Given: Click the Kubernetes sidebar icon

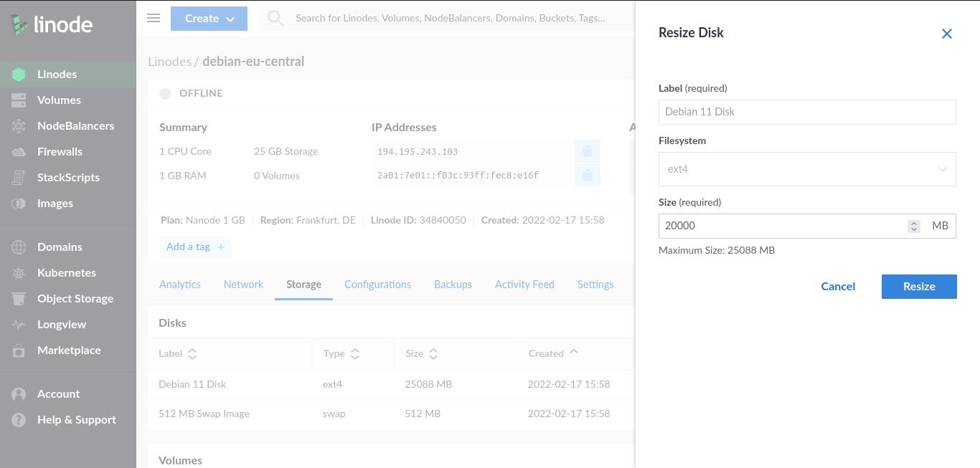Looking at the screenshot, I should coord(19,273).
